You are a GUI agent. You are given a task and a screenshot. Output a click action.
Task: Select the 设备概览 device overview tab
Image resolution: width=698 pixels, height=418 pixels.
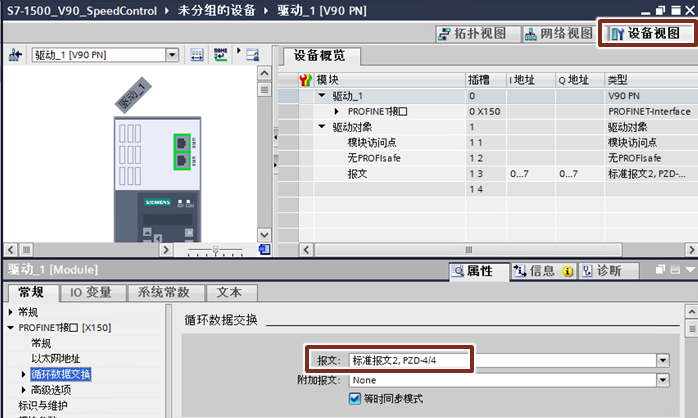pos(319,56)
